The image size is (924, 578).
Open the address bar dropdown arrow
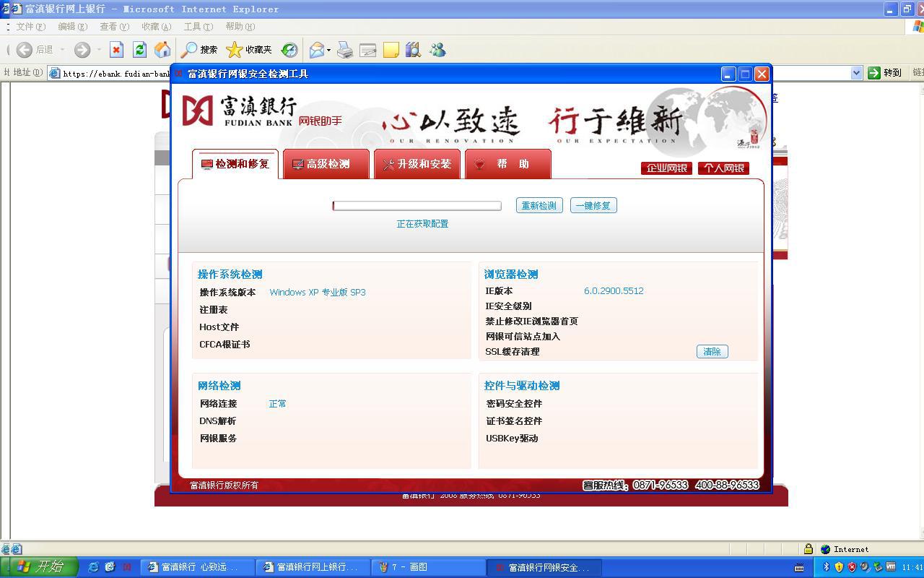(x=856, y=73)
